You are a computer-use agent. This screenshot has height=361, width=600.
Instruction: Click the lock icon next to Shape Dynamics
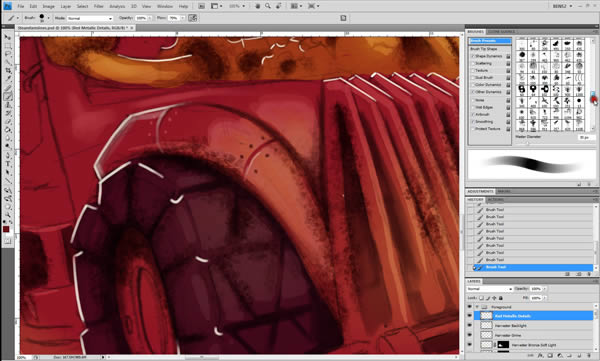click(x=508, y=56)
